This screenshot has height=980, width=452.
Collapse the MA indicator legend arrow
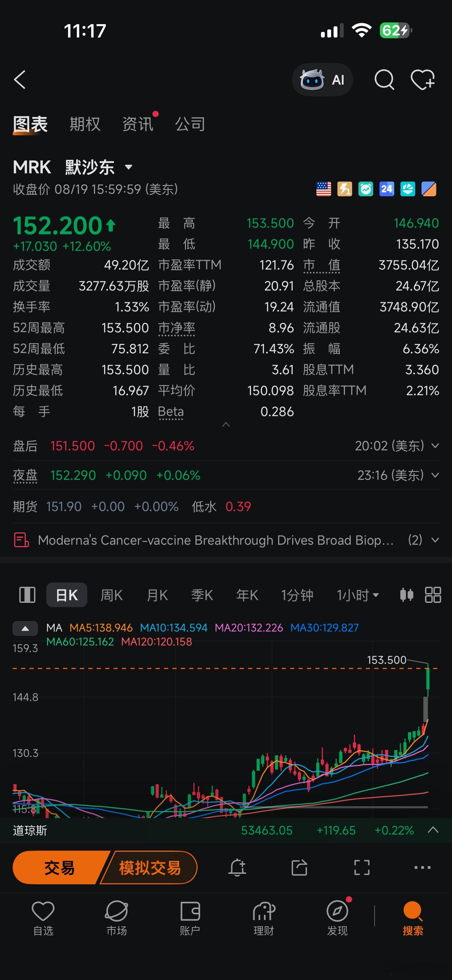25,628
